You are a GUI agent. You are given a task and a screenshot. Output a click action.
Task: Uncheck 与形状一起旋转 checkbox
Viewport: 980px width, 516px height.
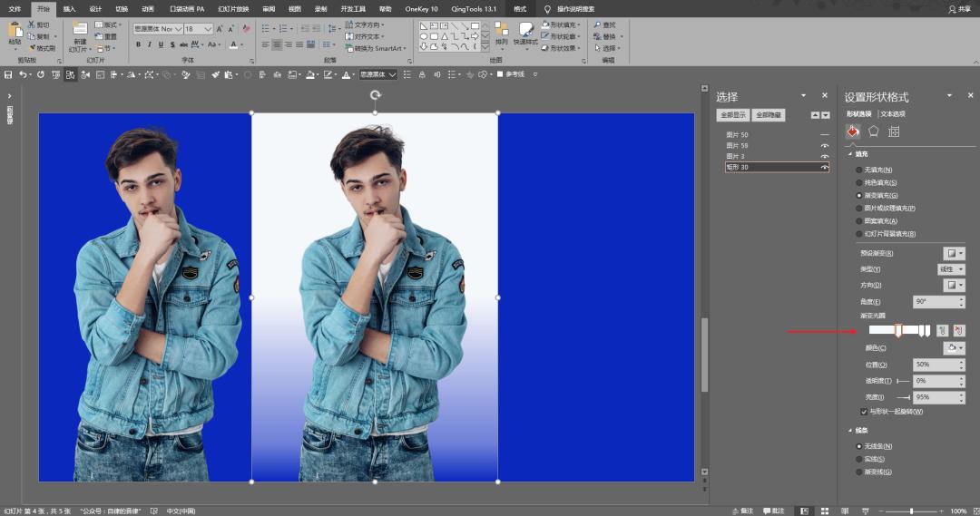click(863, 411)
